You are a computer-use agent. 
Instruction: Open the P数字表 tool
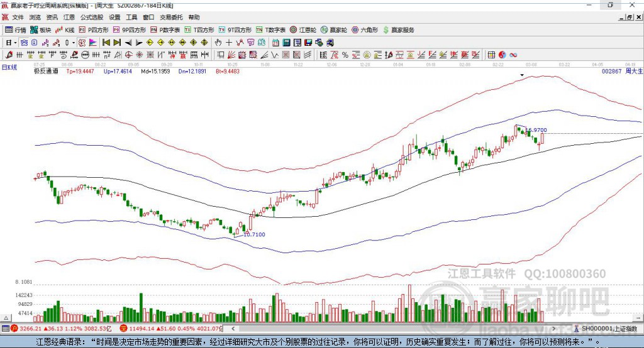coord(165,30)
